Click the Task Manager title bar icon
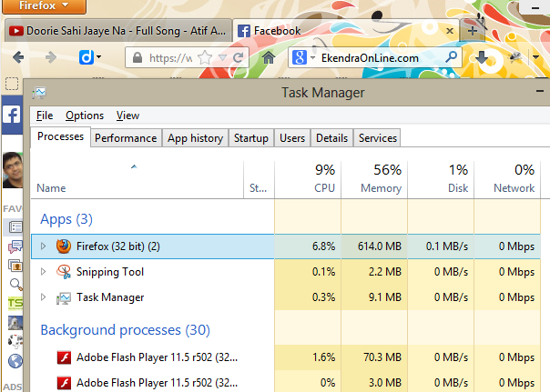The image size is (550, 392). pos(39,93)
